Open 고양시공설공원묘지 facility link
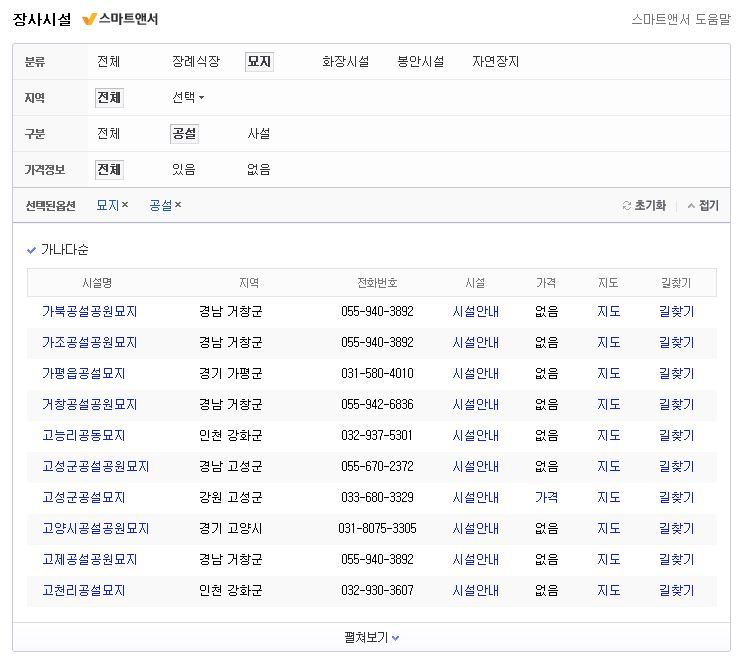This screenshot has width=748, height=665. pyautogui.click(x=95, y=529)
